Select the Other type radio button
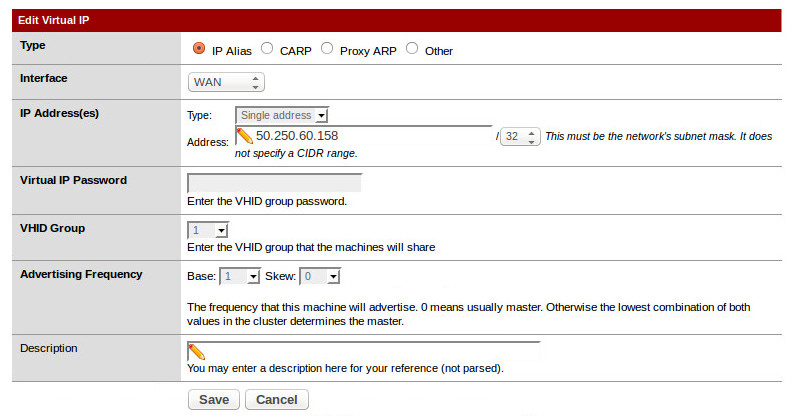The image size is (792, 418). pyautogui.click(x=412, y=48)
